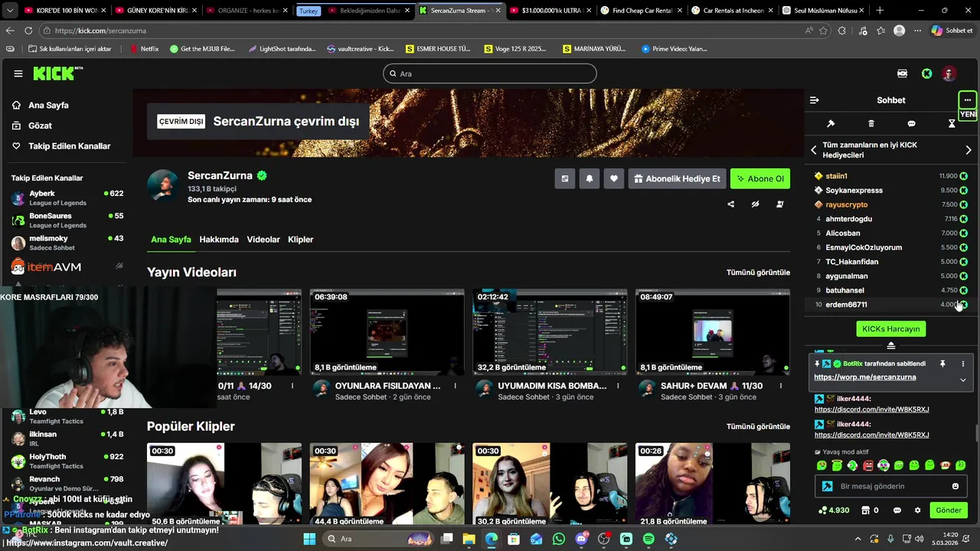
Task: View all Popüler Klipler via Tümünü görüntüle
Action: [758, 426]
